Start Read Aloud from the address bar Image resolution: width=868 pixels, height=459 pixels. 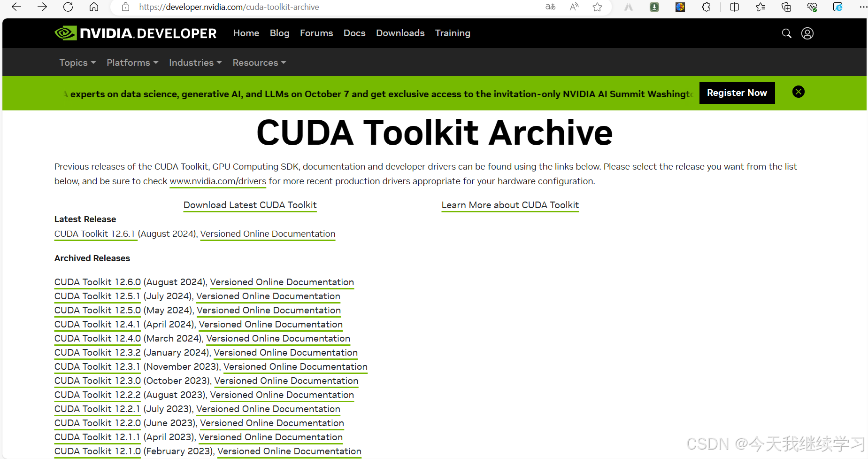[574, 7]
